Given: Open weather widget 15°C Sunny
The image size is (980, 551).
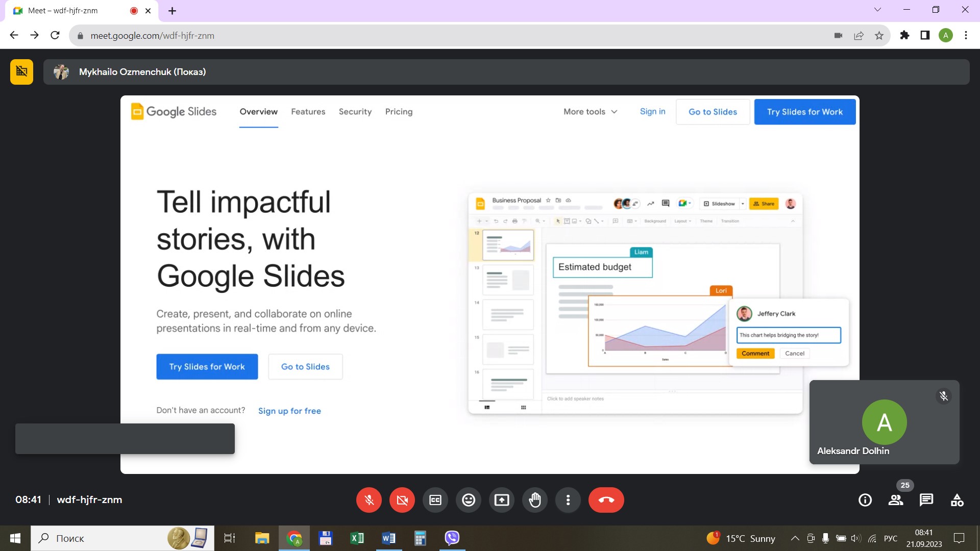Looking at the screenshot, I should coord(741,538).
